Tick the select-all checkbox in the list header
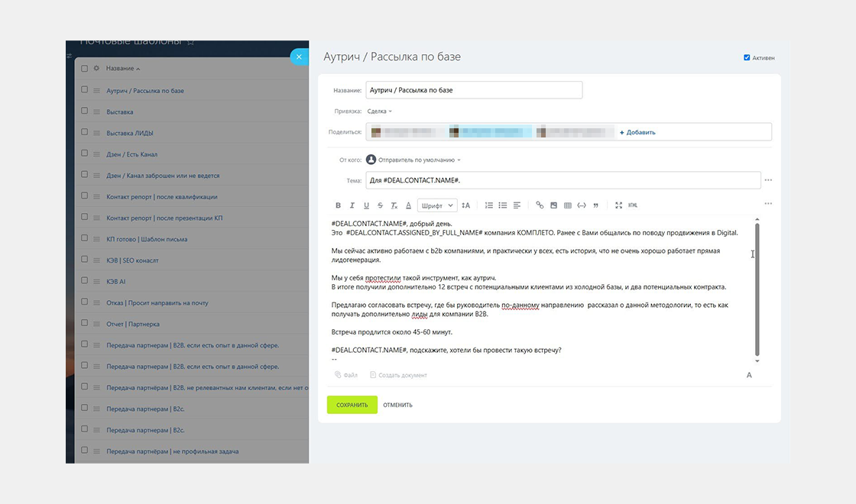The height and width of the screenshot is (504, 856). tap(83, 68)
